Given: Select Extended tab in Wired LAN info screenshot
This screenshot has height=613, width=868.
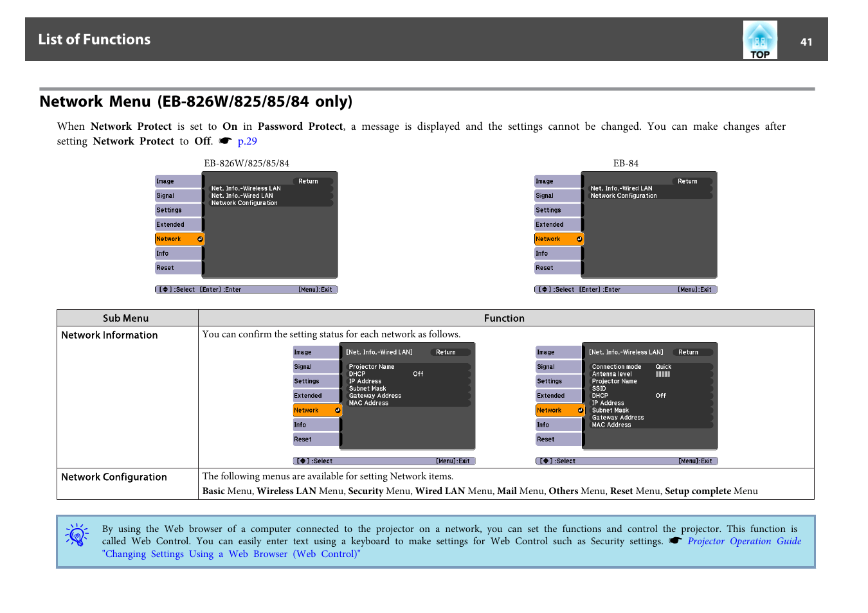Looking at the screenshot, I should 316,396.
